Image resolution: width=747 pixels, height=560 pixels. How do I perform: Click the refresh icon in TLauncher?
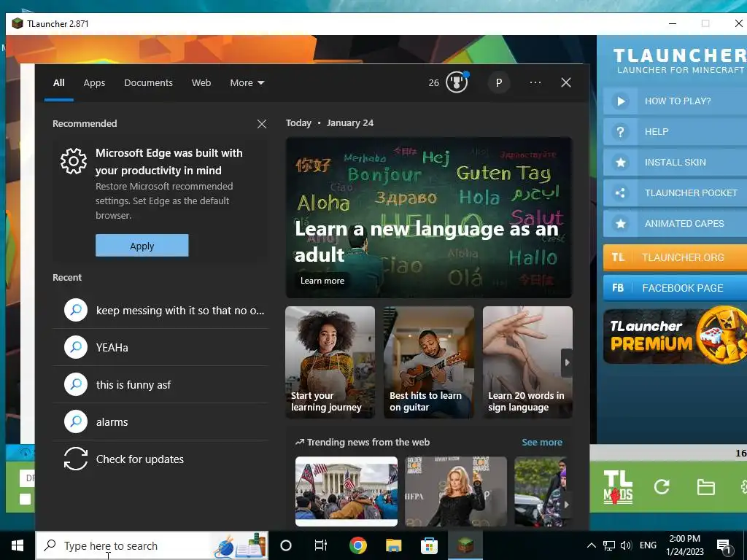click(662, 486)
